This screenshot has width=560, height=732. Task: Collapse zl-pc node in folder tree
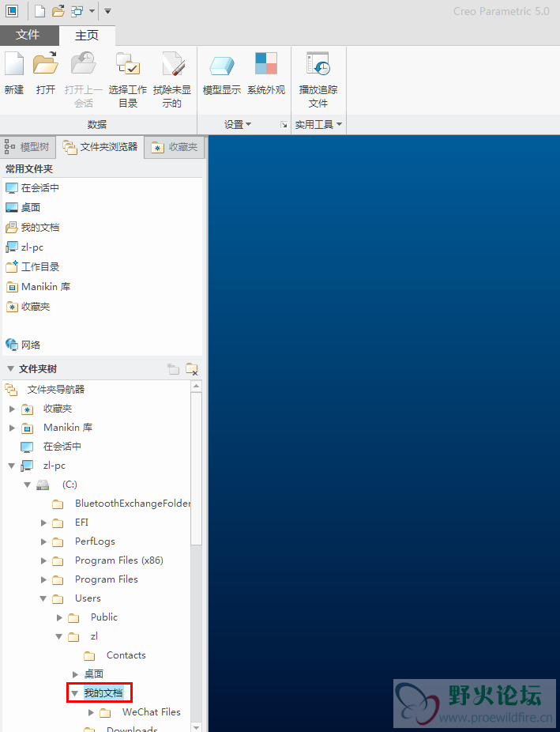pyautogui.click(x=12, y=466)
